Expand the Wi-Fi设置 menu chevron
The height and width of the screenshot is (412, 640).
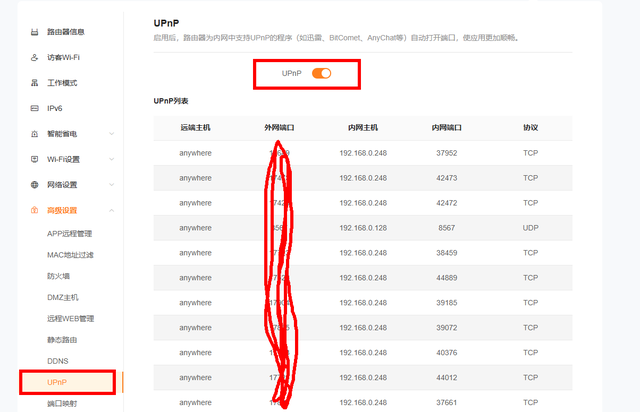pyautogui.click(x=111, y=159)
